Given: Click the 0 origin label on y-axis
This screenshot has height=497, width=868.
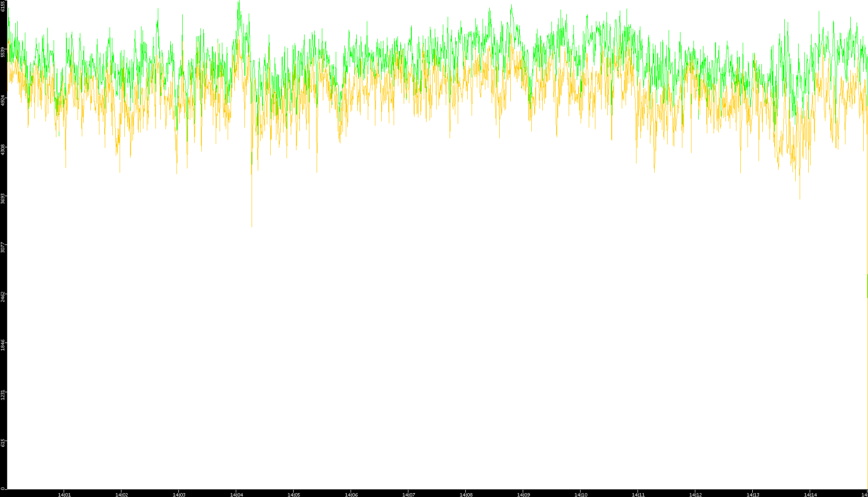Looking at the screenshot, I should [3, 488].
